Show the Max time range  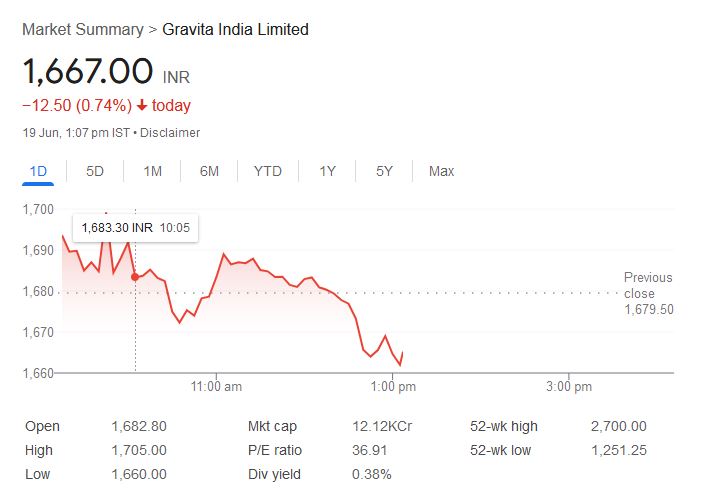[441, 171]
